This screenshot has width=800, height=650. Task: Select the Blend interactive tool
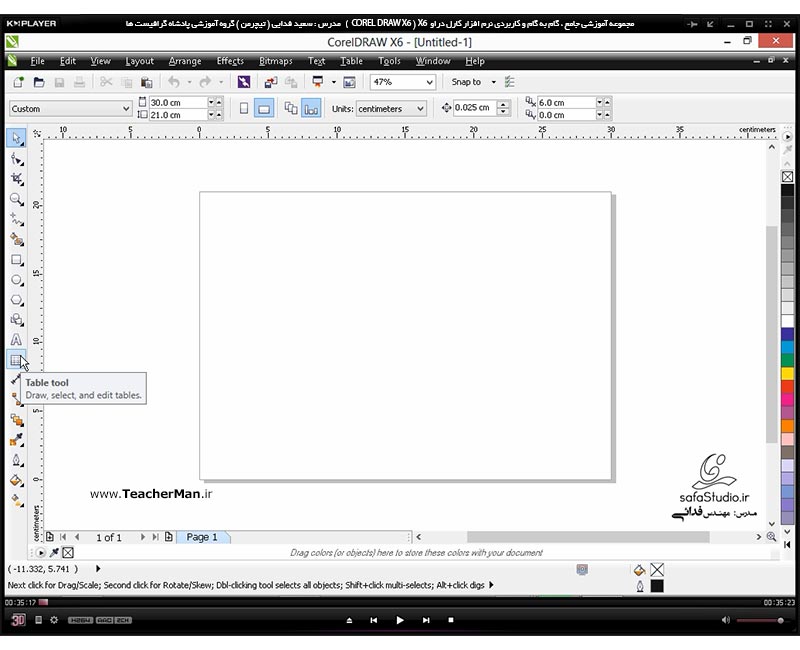[16, 420]
